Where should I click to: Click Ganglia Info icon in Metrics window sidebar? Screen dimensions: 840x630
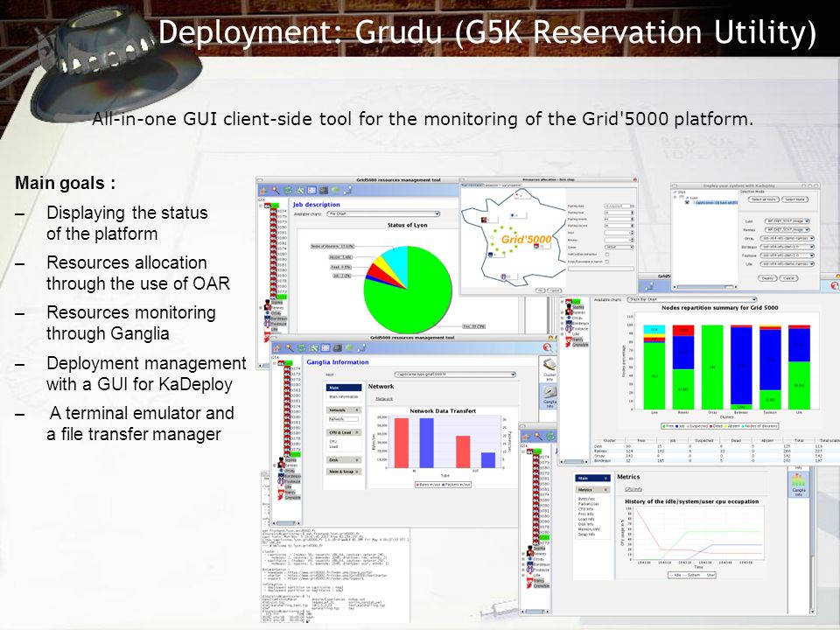point(798,484)
